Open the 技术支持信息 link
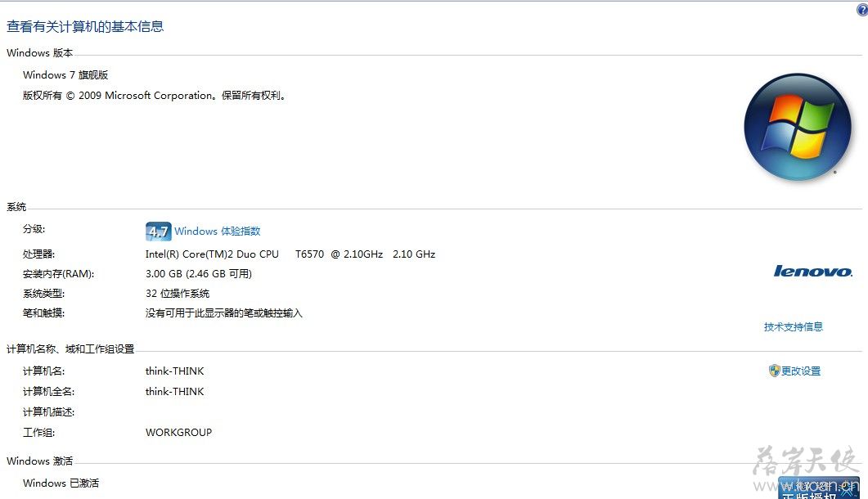The height and width of the screenshot is (499, 868). (794, 326)
